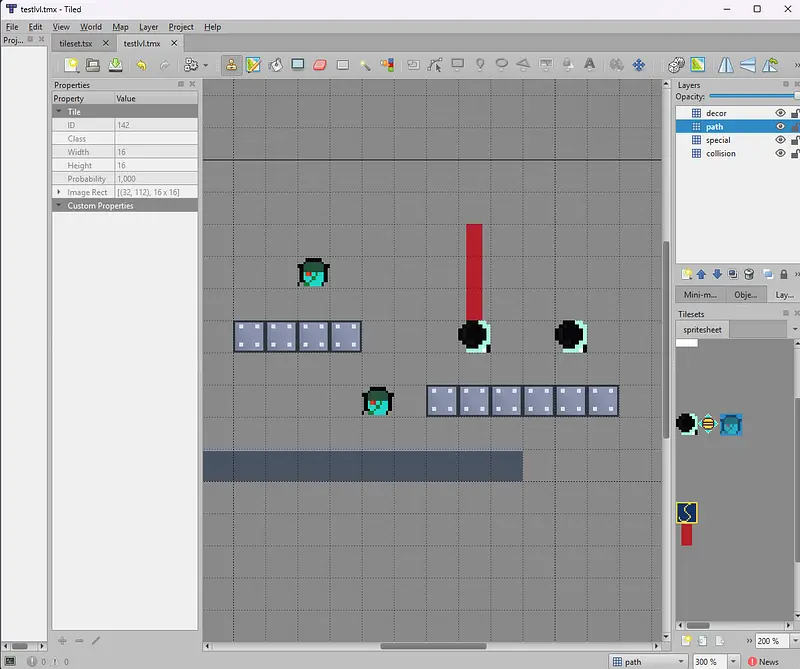
Task: Click the Undo arrow in toolbar
Action: (x=141, y=65)
